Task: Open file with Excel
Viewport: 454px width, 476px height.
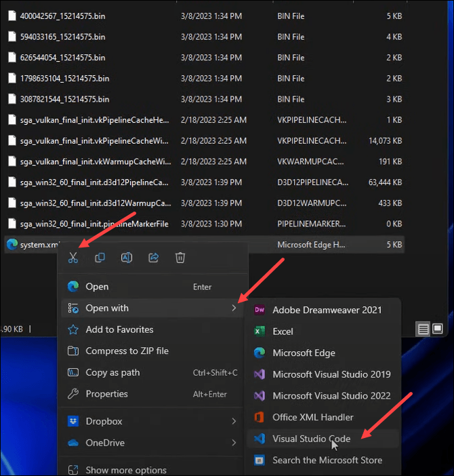Action: pyautogui.click(x=283, y=332)
